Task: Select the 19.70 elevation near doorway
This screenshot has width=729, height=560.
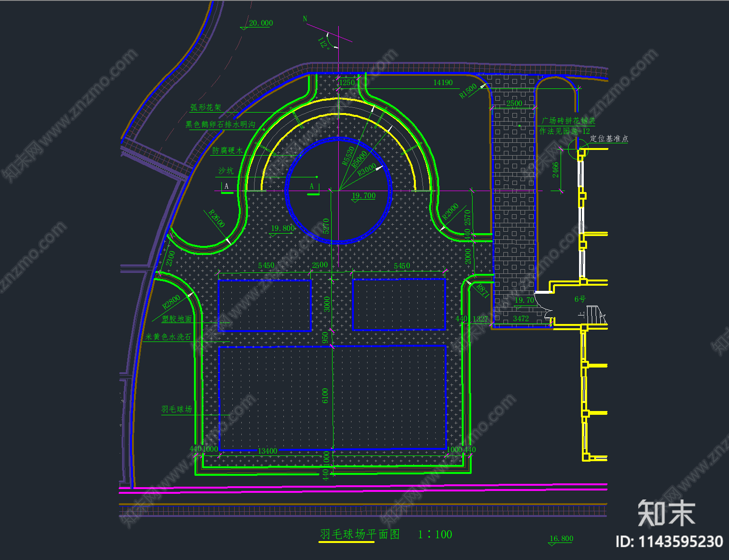Action: (524, 300)
